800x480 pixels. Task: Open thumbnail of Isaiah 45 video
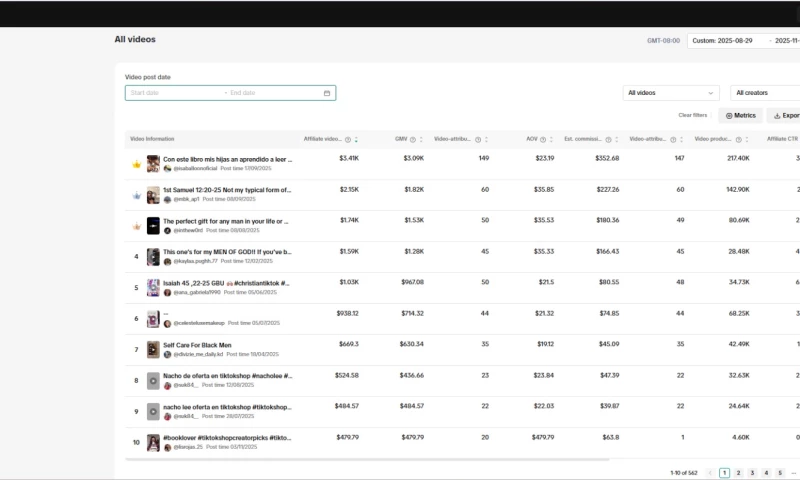pos(153,288)
